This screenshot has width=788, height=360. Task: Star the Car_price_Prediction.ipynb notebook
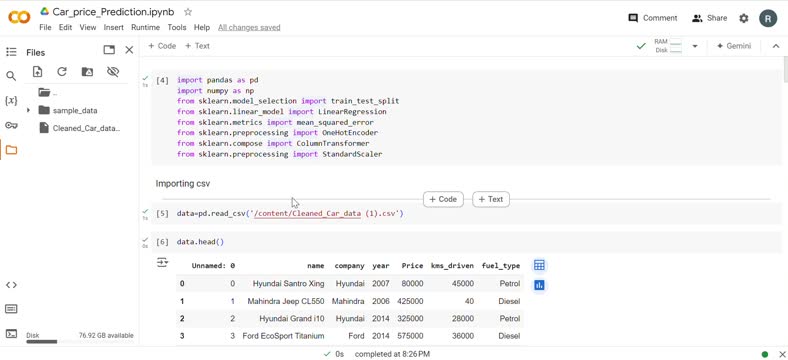(188, 12)
